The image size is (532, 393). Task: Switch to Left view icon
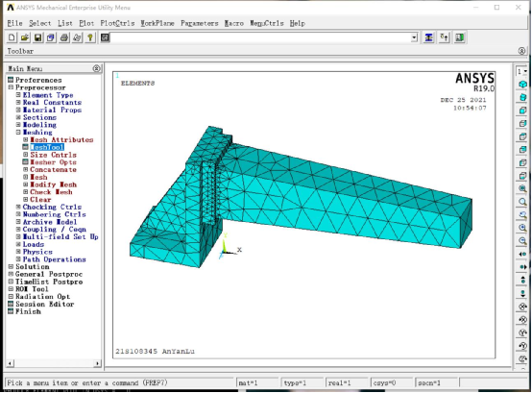[522, 162]
